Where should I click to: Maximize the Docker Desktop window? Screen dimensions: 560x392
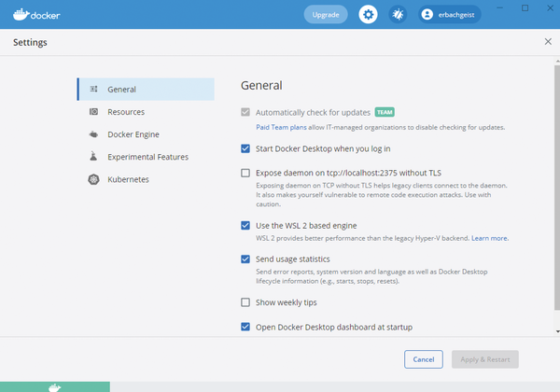(x=525, y=7)
